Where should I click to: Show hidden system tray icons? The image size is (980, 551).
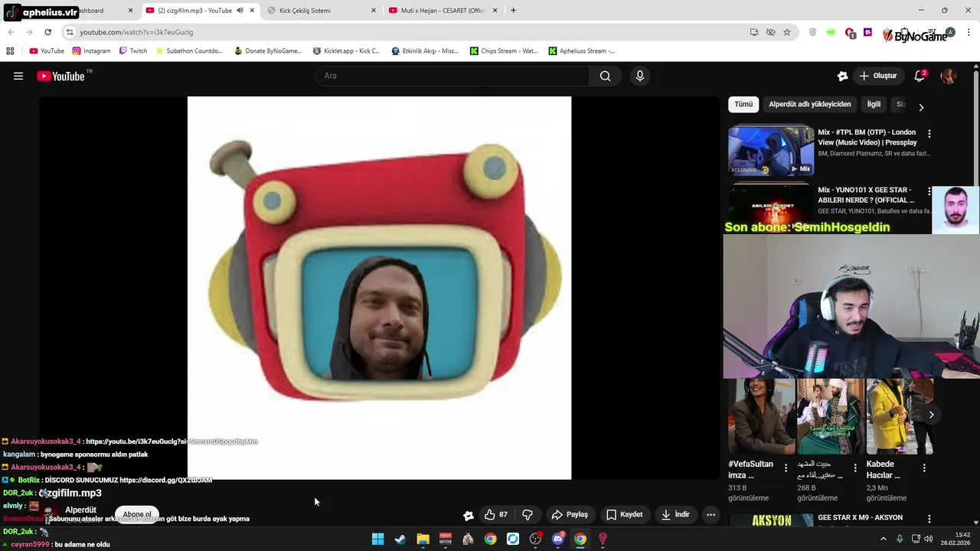(883, 539)
